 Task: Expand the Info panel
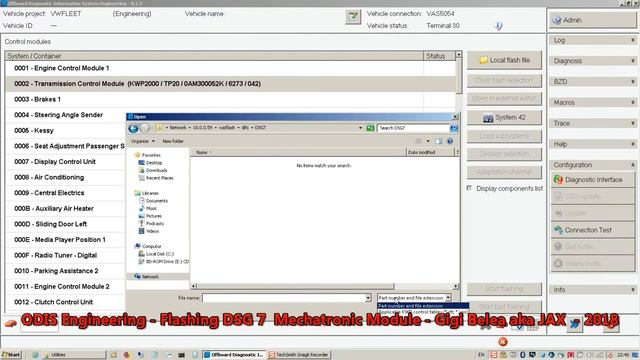(x=593, y=290)
